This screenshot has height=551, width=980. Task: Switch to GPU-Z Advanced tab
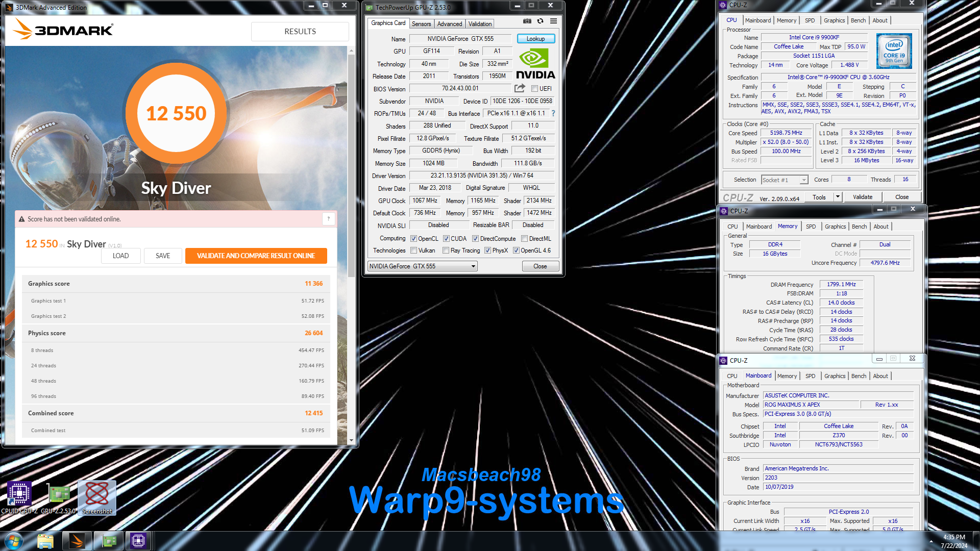click(450, 24)
